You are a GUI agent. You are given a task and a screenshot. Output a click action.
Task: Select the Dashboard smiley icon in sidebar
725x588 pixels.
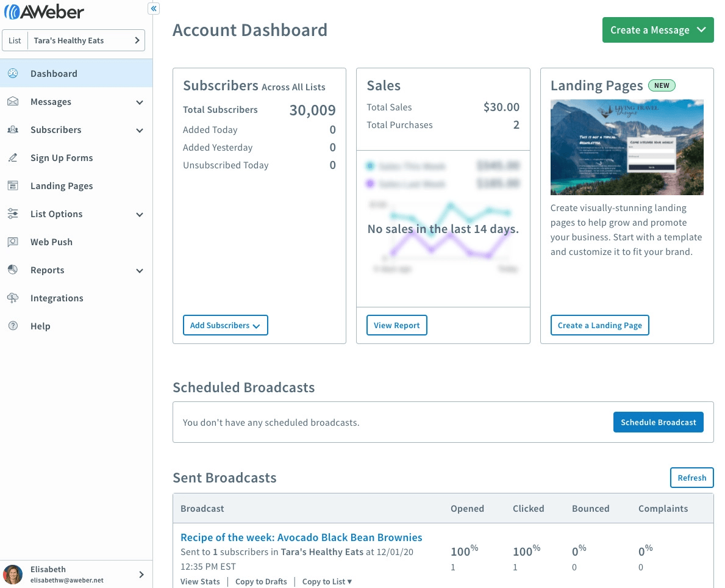tap(13, 73)
